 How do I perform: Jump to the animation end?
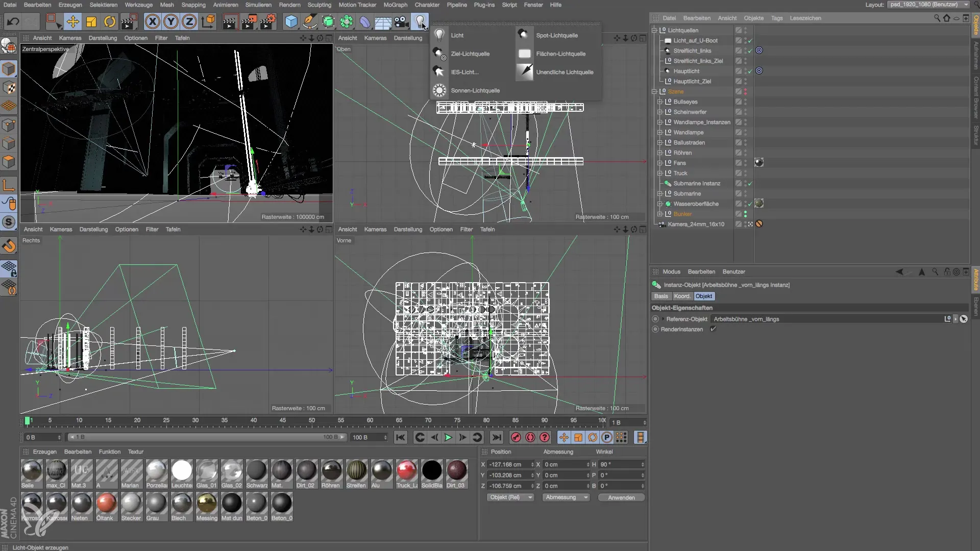(496, 437)
